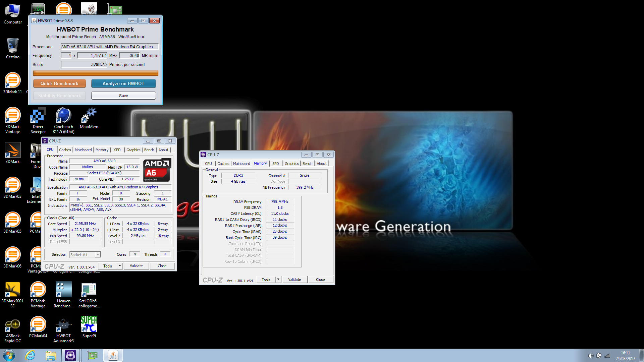
Task: Launch the 3DMark Vantage shortcut
Action: click(13, 120)
